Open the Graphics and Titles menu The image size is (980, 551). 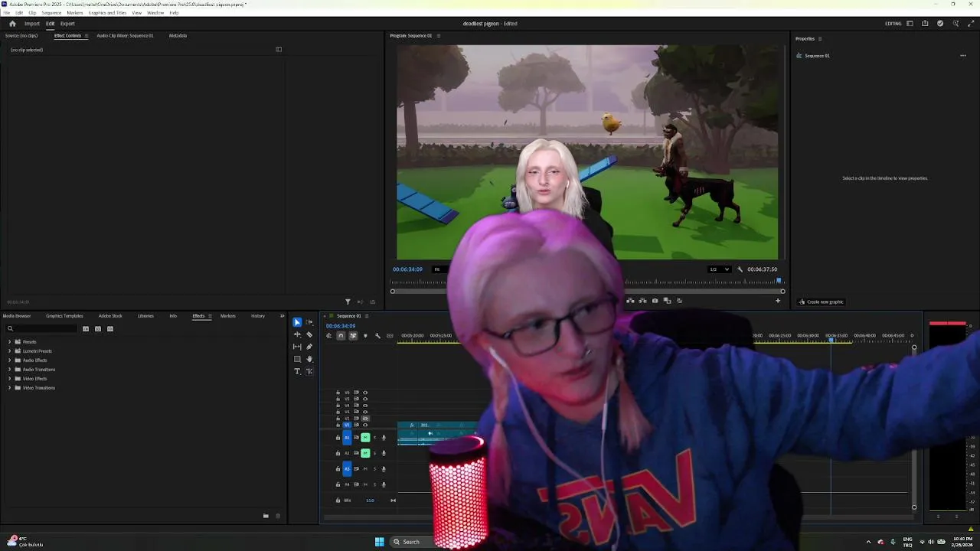pyautogui.click(x=107, y=13)
